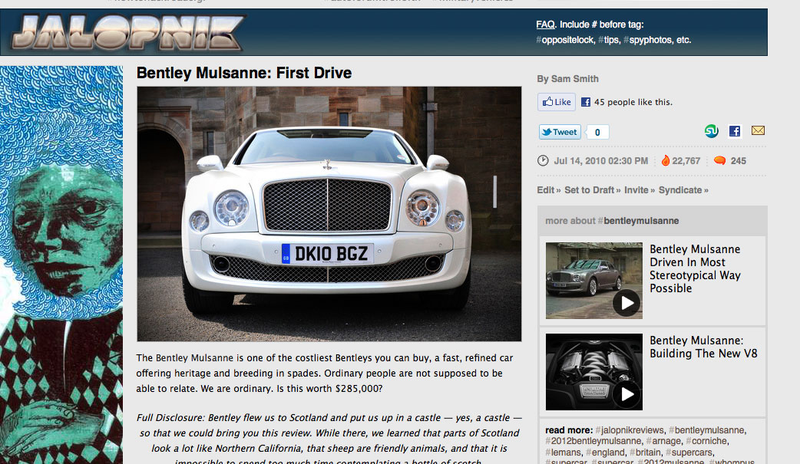This screenshot has width=800, height=464.
Task: Click the flame views icon
Action: [665, 161]
